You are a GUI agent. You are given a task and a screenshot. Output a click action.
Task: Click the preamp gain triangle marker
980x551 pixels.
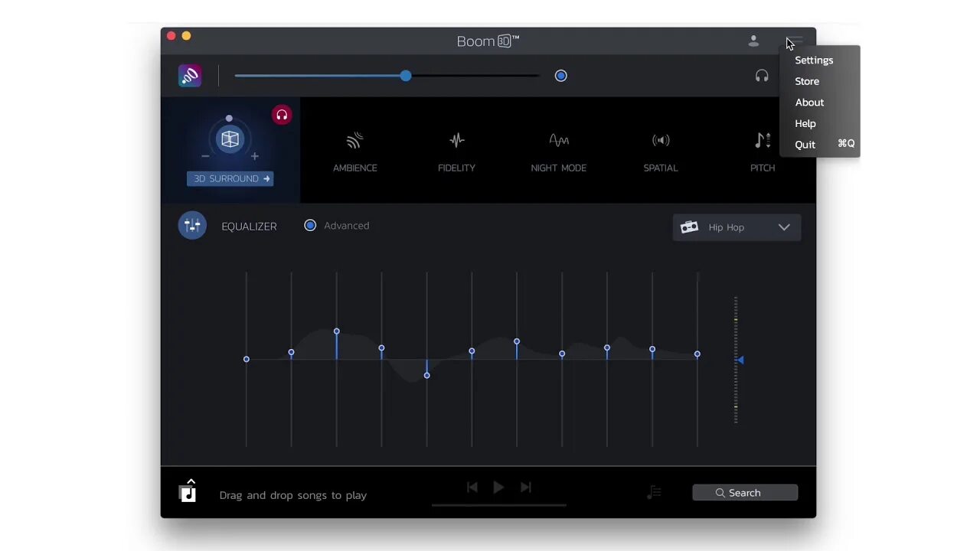point(740,360)
